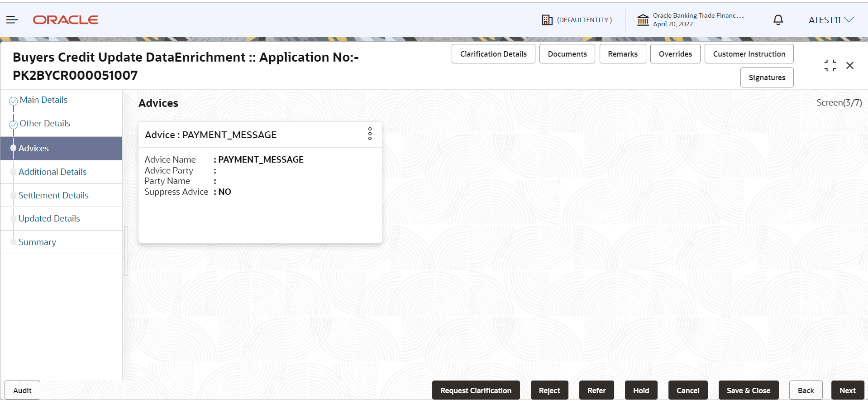Screen dimensions: 868x400
Task: Click the entity building icon
Action: tap(547, 20)
